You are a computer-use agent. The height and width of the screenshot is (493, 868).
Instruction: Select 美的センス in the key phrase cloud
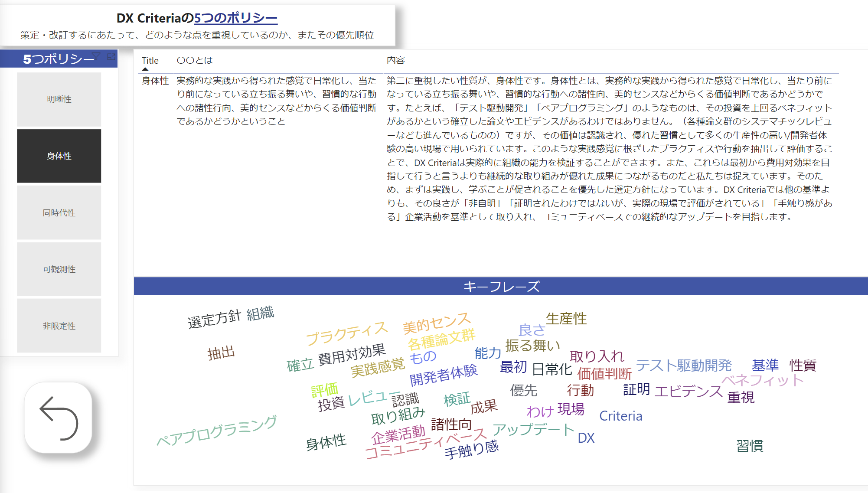pos(437,323)
